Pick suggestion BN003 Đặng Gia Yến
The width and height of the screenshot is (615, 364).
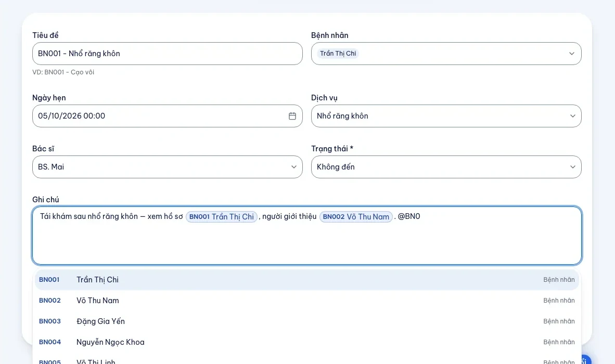[307, 321]
